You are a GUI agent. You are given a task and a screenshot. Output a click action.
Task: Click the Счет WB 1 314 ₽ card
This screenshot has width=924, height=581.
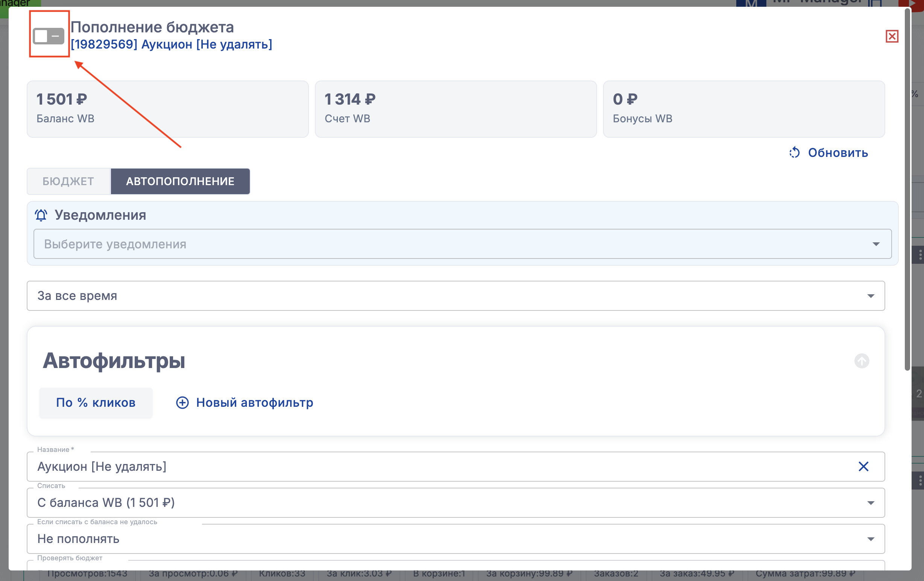[456, 109]
